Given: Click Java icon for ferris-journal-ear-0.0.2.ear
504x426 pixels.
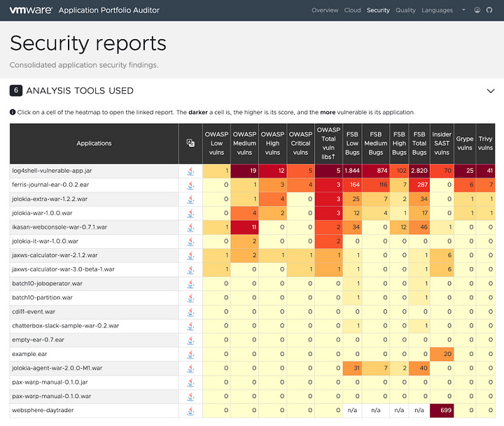Looking at the screenshot, I should tap(190, 185).
